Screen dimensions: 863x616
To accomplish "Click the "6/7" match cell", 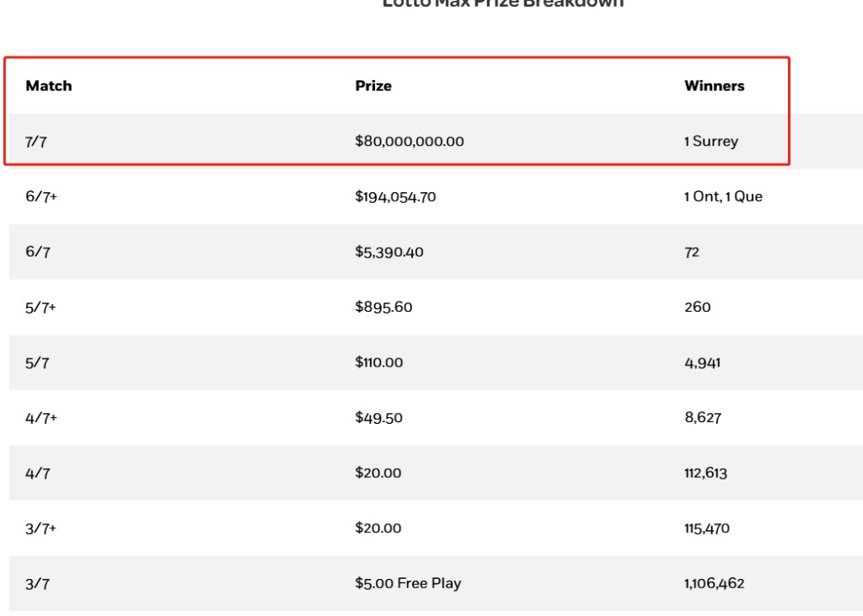I will (x=37, y=252).
